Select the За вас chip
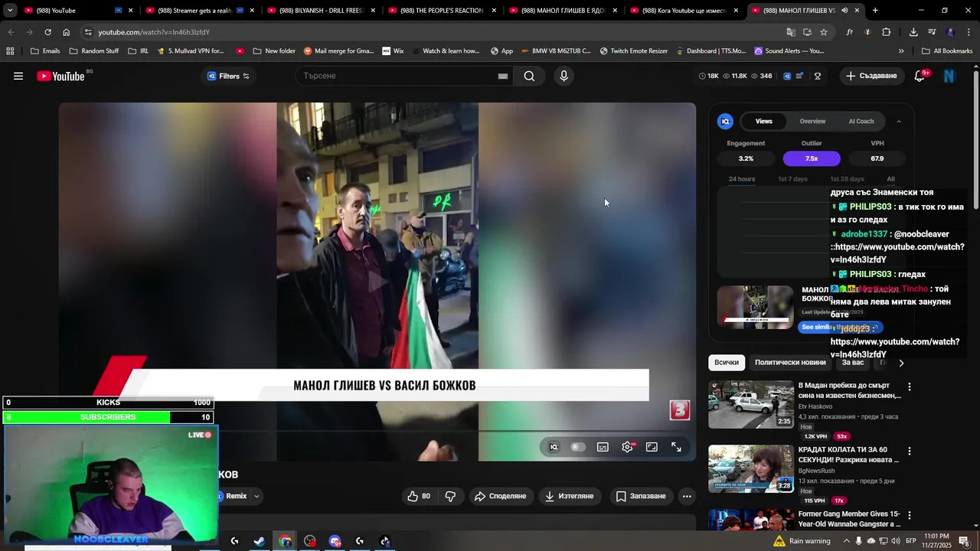 [x=852, y=363]
